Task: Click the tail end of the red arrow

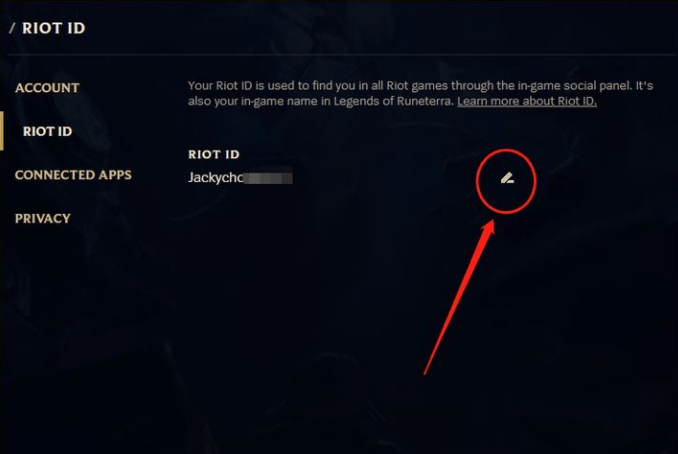Action: point(425,373)
